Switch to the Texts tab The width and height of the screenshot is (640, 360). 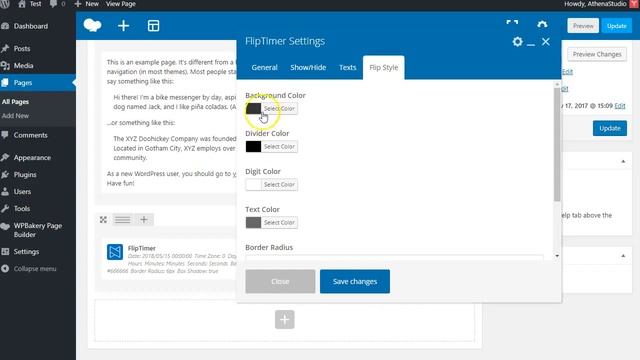pyautogui.click(x=347, y=68)
